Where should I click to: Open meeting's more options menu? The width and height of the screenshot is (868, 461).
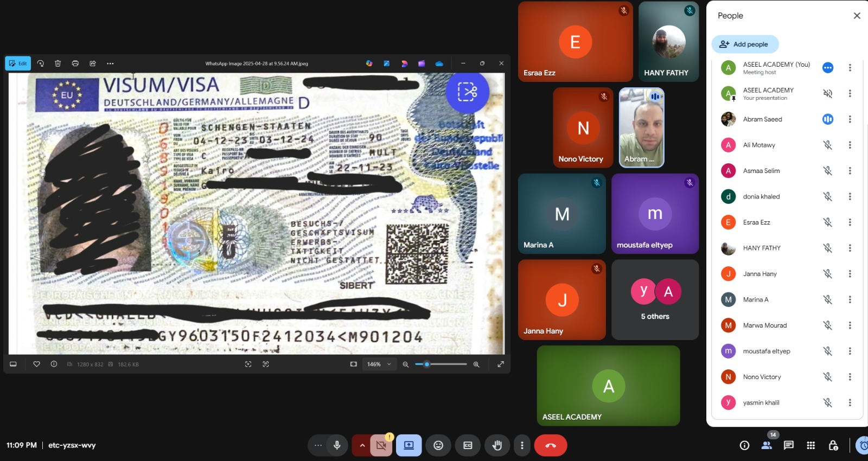click(522, 445)
